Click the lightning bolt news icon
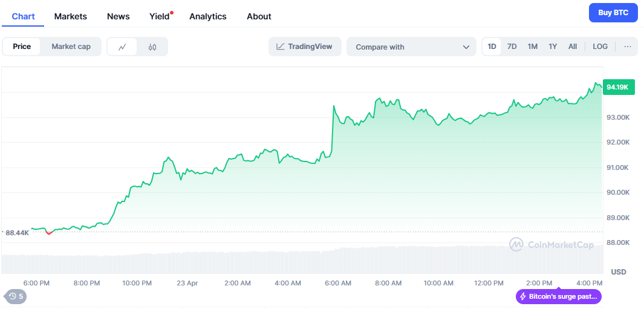 click(x=523, y=296)
